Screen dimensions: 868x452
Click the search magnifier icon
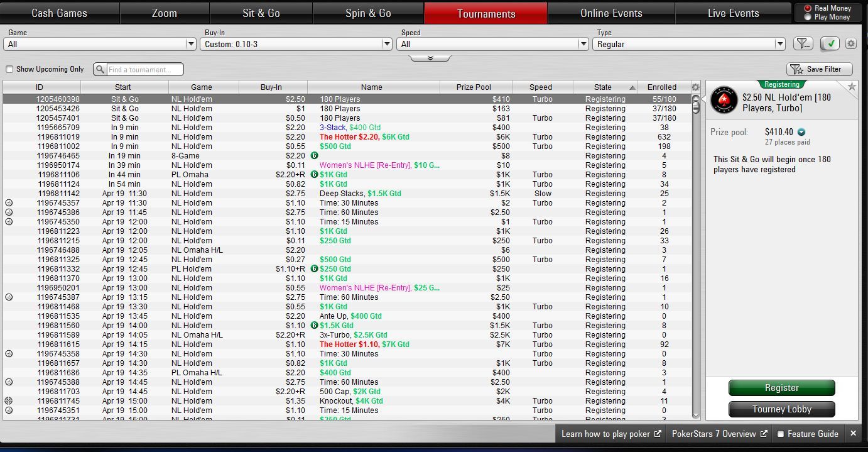pos(100,69)
